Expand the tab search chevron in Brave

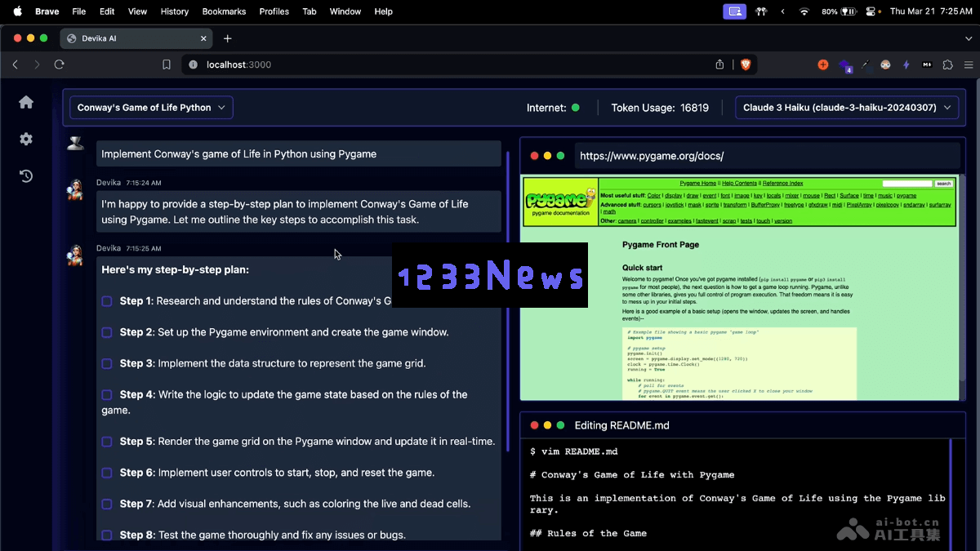click(x=967, y=38)
